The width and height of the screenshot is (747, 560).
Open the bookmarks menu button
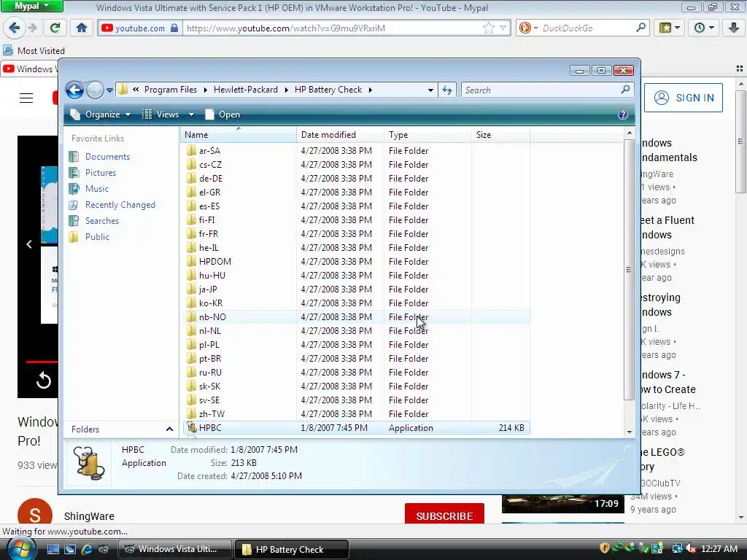(670, 28)
